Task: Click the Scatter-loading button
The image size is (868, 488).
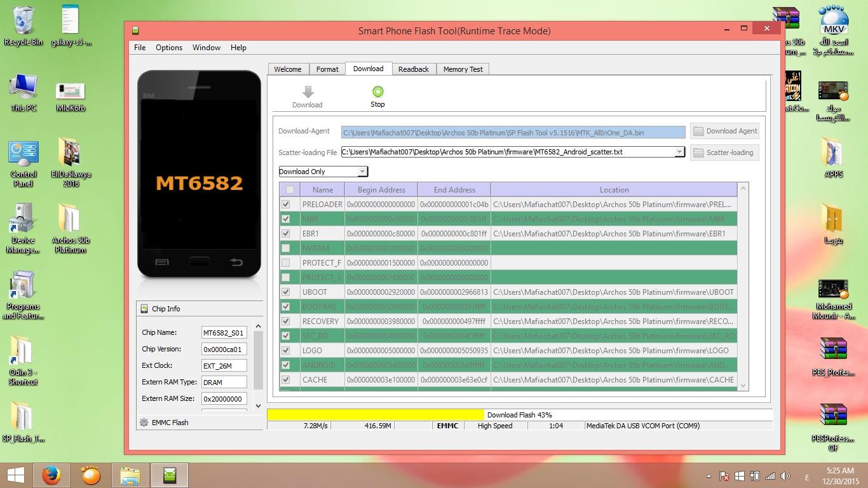Action: click(724, 152)
